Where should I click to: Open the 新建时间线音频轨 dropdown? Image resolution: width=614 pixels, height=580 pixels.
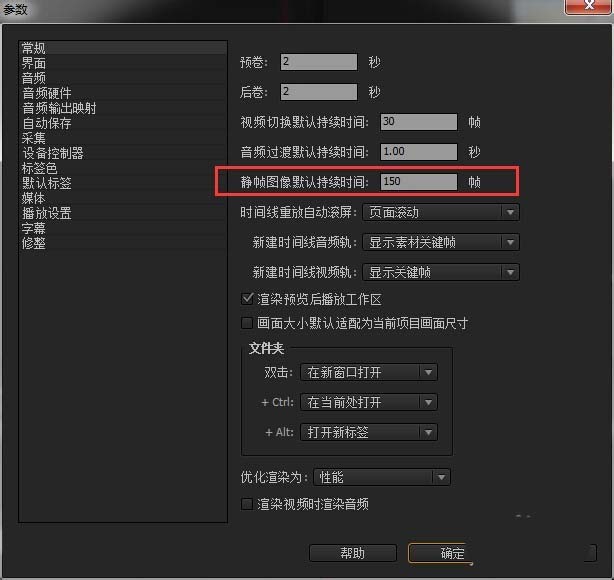441,242
